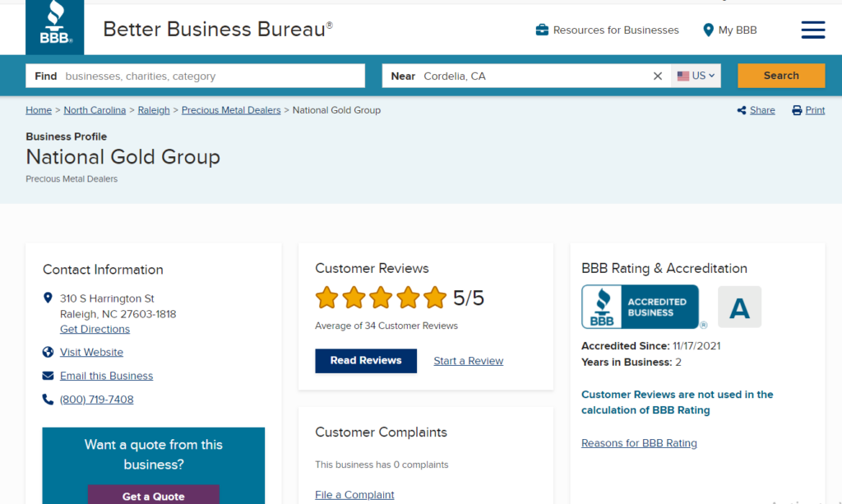Open Get Directions link

click(x=95, y=329)
